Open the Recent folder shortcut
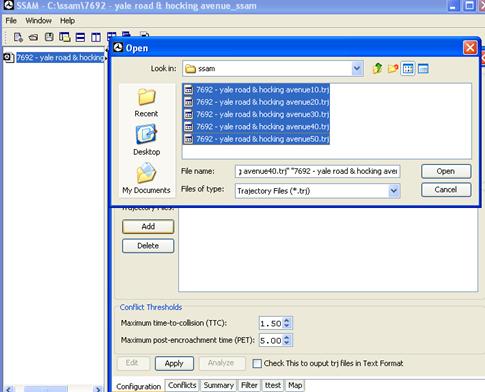 point(146,103)
